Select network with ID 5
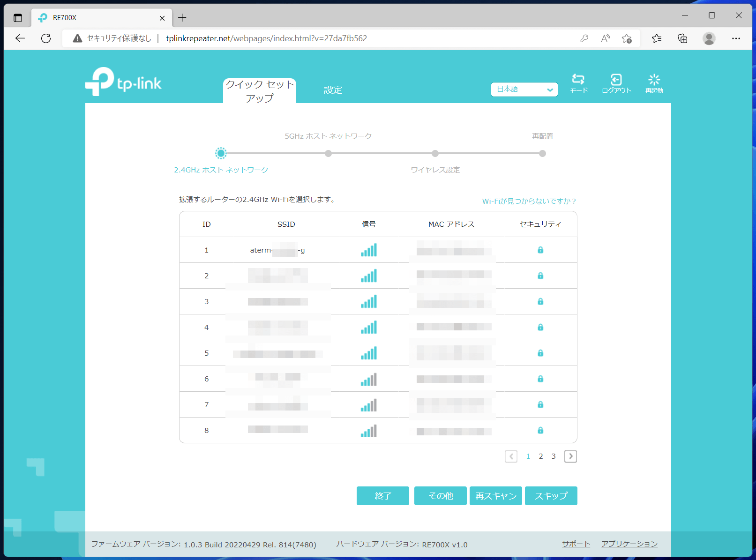 pos(378,353)
